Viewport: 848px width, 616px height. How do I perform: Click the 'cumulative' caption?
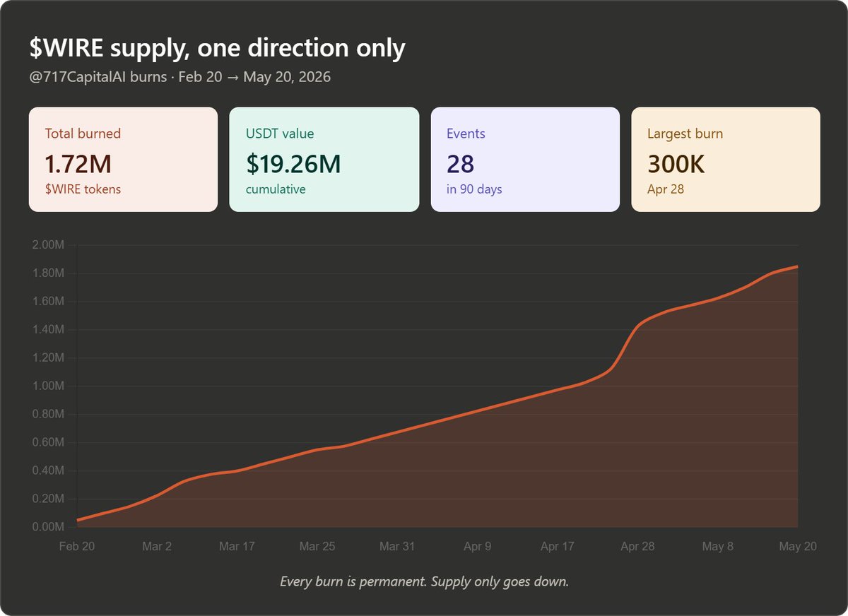point(276,189)
